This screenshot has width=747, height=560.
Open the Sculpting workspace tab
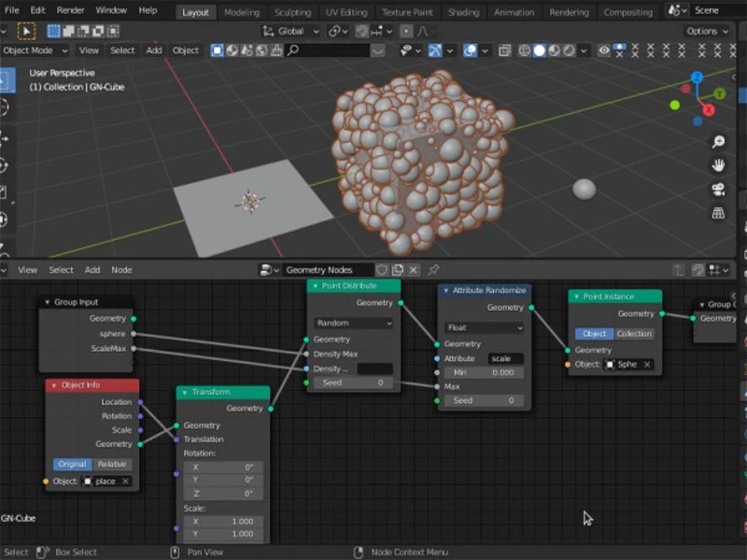(x=292, y=12)
